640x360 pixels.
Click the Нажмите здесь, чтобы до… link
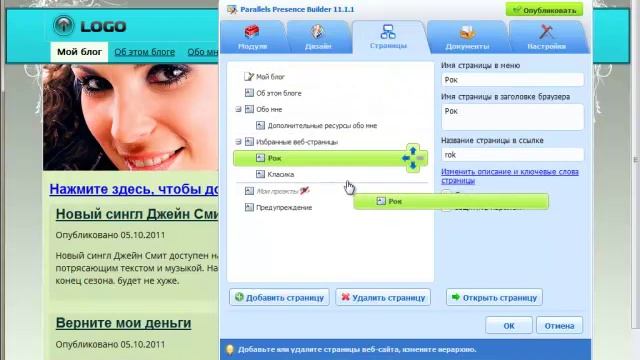pyautogui.click(x=134, y=189)
